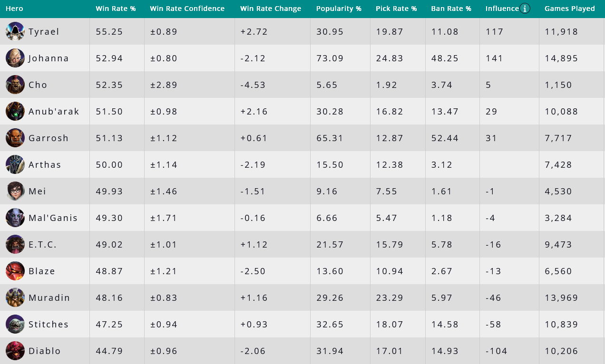Sort by Popularity % column header
Screen dimensions: 605x364
(x=339, y=9)
